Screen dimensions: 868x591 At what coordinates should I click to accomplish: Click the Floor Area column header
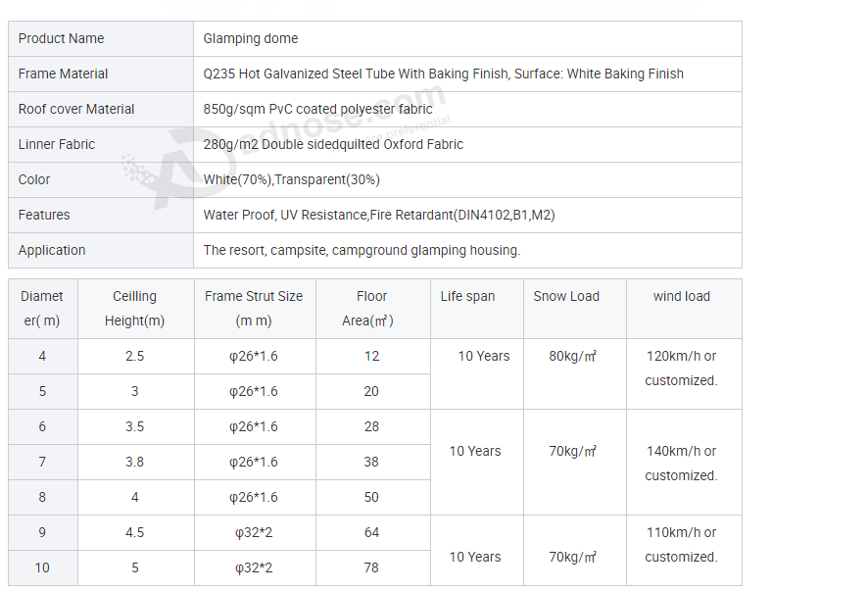[x=371, y=308]
